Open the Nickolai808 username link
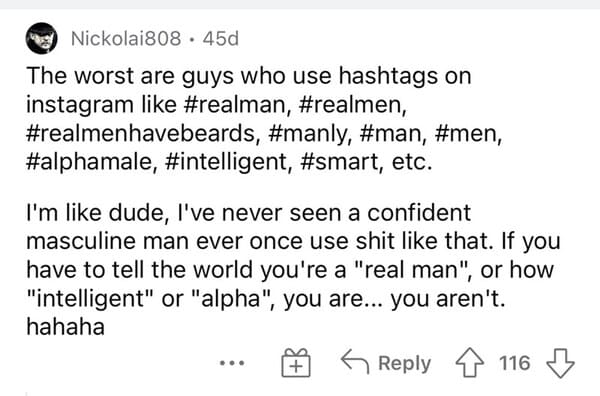The width and height of the screenshot is (600, 396). point(126,38)
